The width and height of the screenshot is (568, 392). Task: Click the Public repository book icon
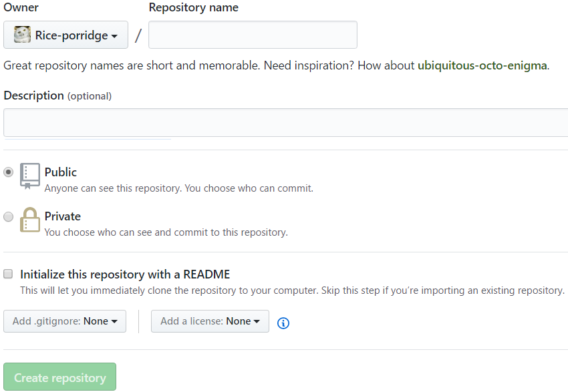pos(29,176)
